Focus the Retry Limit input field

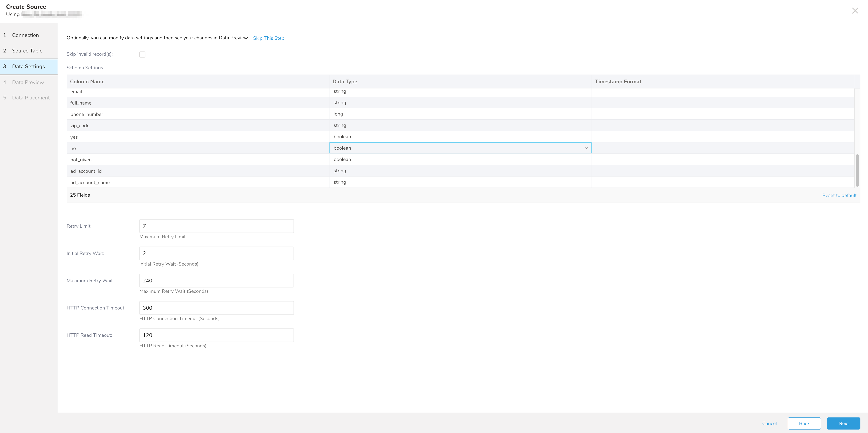pos(216,226)
